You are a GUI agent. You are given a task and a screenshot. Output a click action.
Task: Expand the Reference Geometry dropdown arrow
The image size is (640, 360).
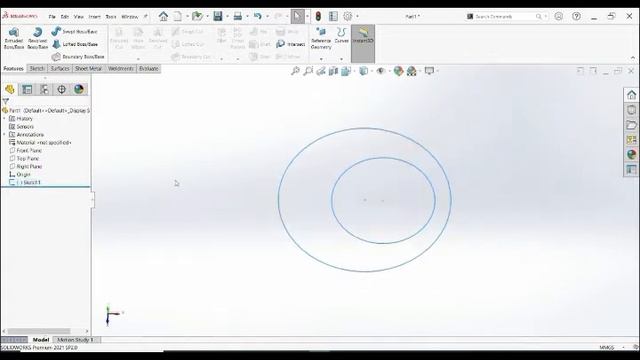click(321, 59)
